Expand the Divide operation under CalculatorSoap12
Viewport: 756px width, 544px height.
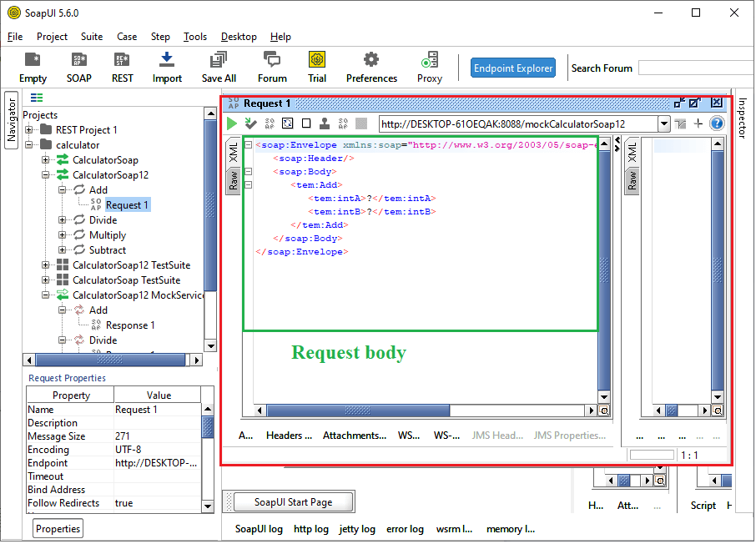coord(63,220)
